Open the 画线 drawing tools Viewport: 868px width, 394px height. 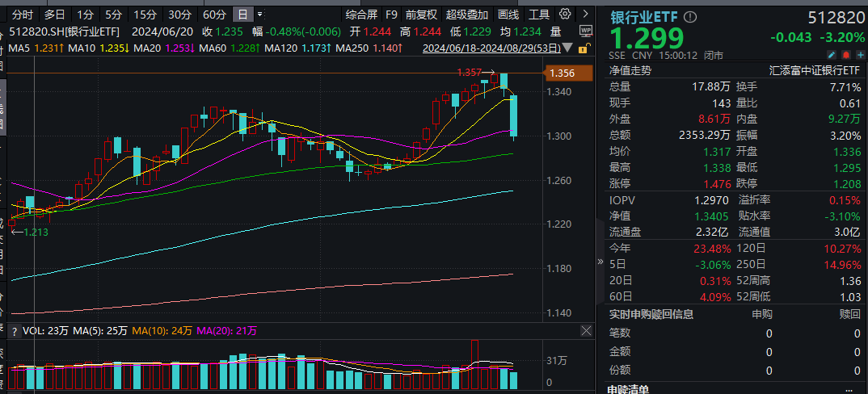(508, 15)
